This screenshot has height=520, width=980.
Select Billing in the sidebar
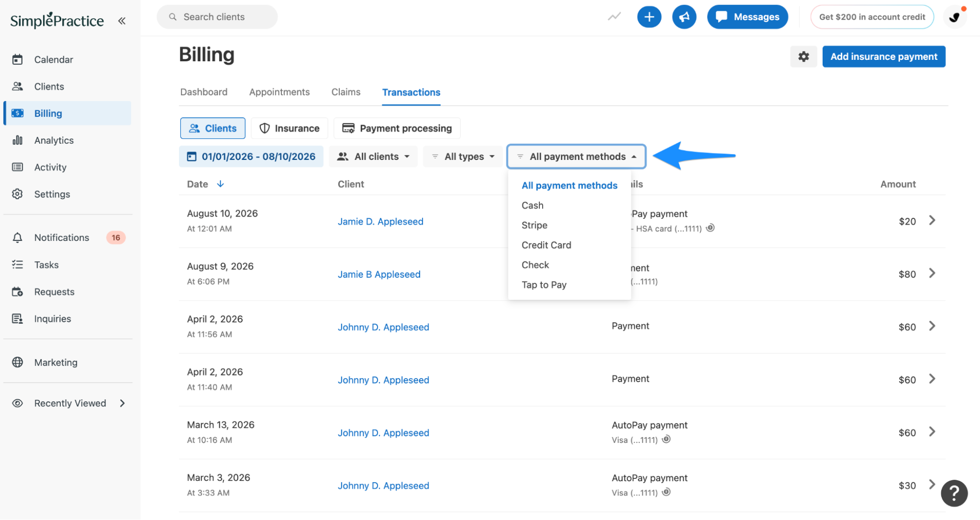[x=67, y=113]
